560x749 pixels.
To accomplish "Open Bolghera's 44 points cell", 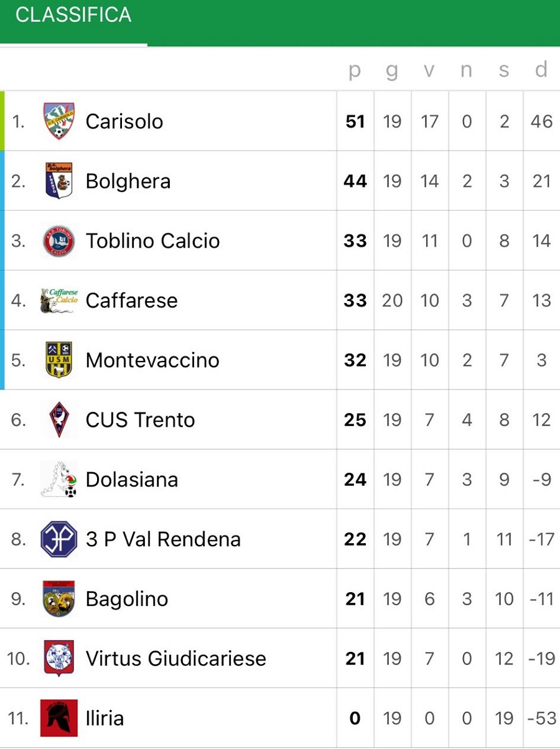I will click(355, 181).
